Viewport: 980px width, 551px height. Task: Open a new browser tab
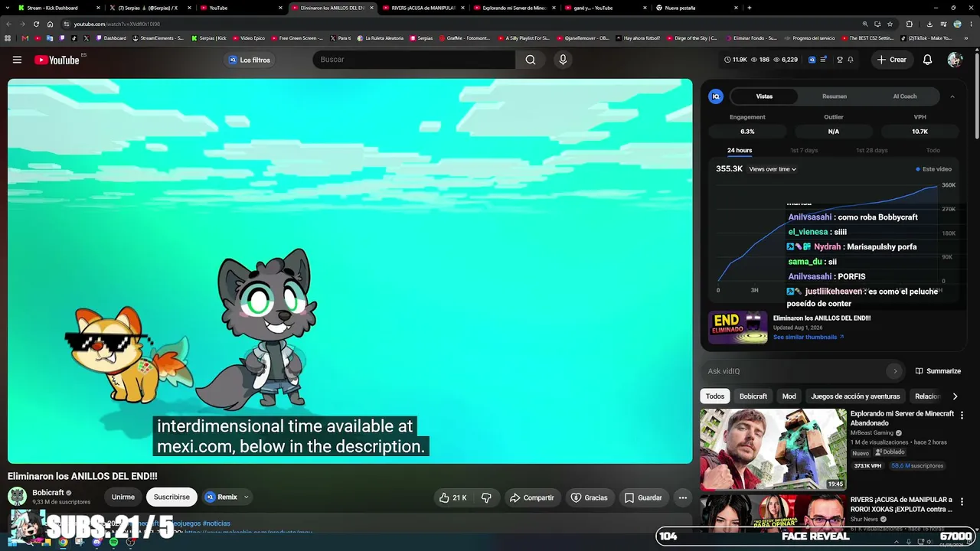click(749, 8)
